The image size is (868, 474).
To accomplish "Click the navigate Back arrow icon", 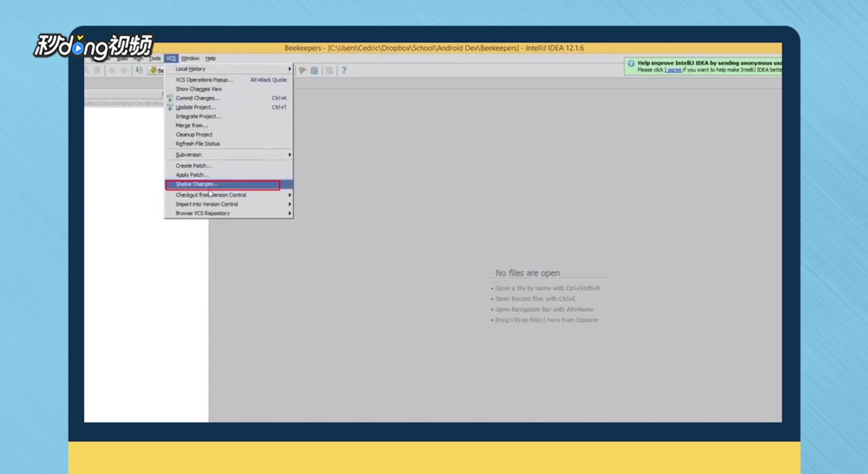I will (112, 70).
